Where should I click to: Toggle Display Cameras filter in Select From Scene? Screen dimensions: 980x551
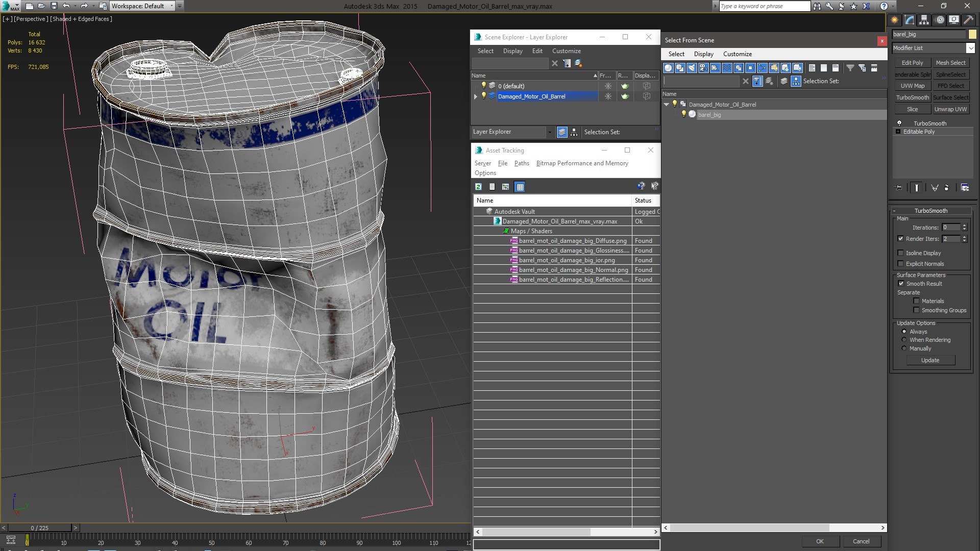point(703,68)
